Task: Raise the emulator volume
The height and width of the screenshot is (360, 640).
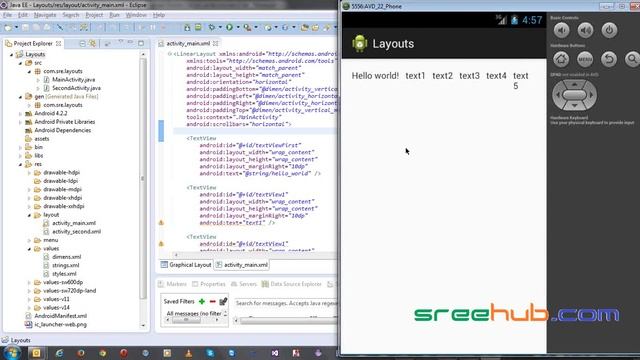Action: (585, 30)
